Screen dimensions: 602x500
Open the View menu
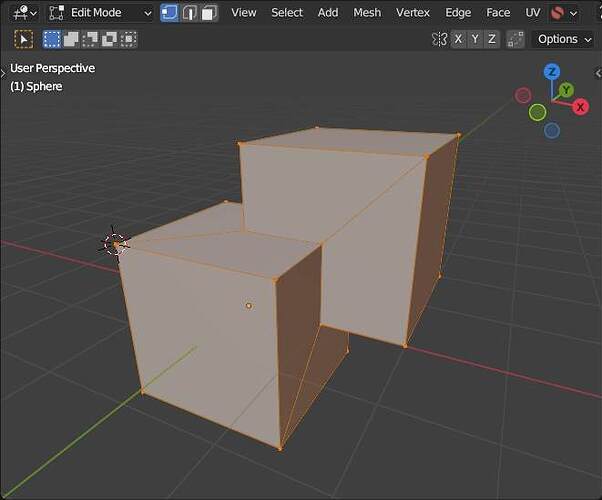point(244,13)
